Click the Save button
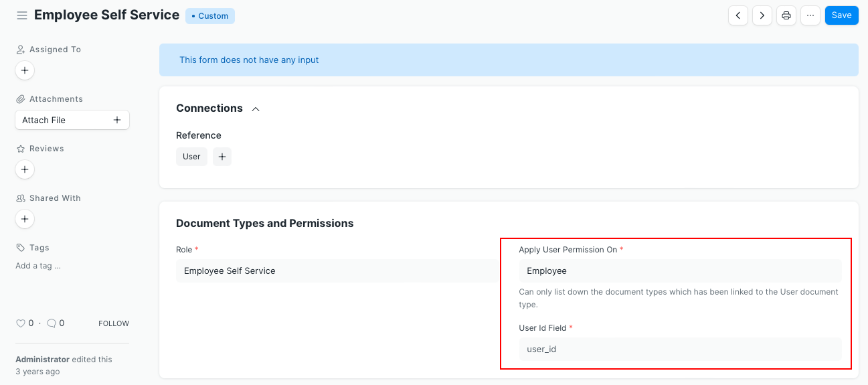This screenshot has height=385, width=868. click(841, 15)
